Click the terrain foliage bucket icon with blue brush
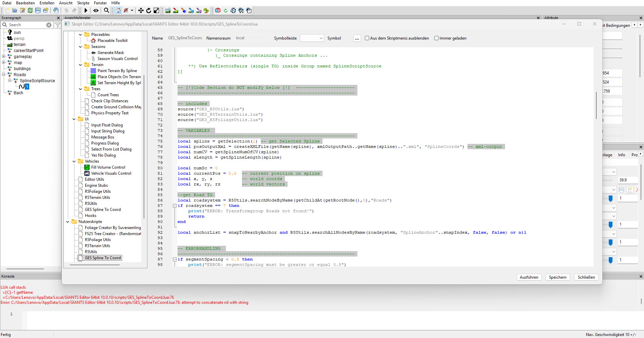Viewport: 644px width, 338px height. pos(191,10)
